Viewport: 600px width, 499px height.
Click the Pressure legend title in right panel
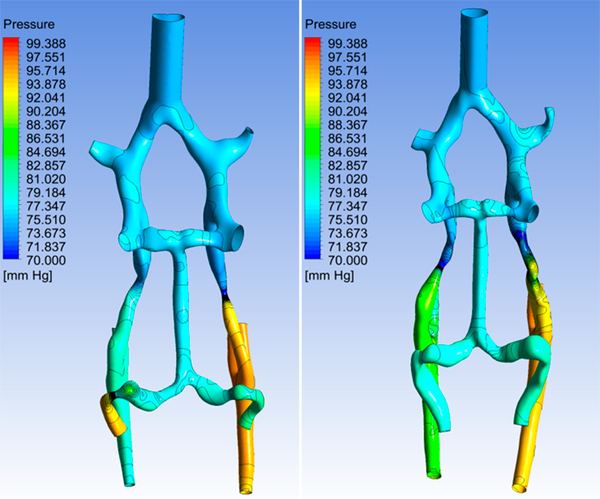332,19
